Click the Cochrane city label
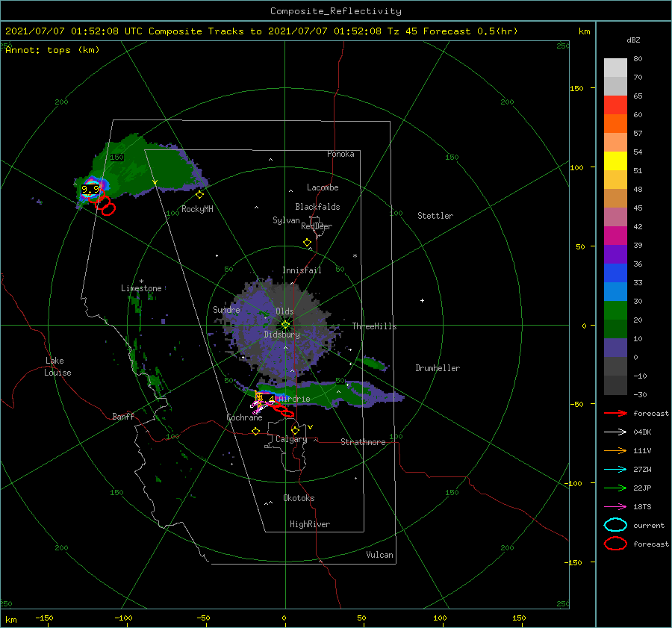 [244, 417]
